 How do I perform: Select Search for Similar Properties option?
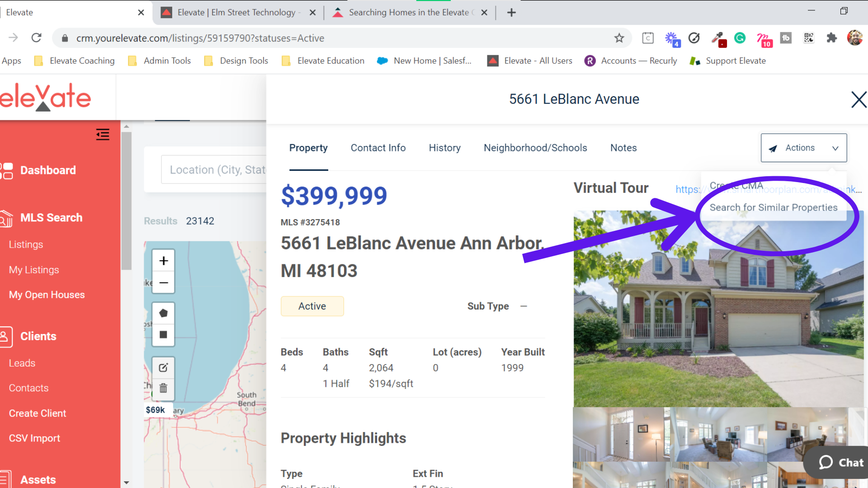(773, 207)
